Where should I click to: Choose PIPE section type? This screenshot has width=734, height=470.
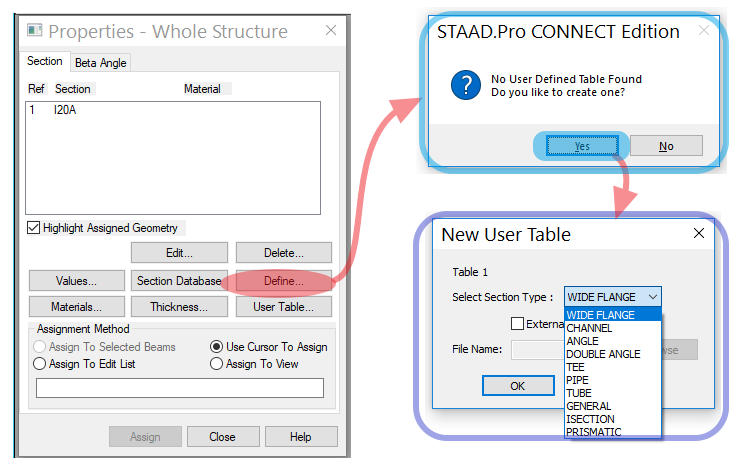613,380
